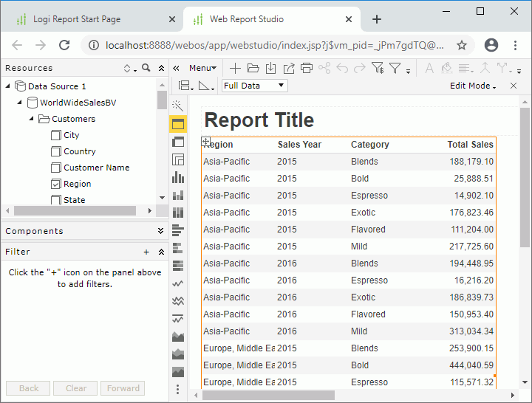Uncheck the Region field checkbox
532x403 pixels.
pos(56,184)
